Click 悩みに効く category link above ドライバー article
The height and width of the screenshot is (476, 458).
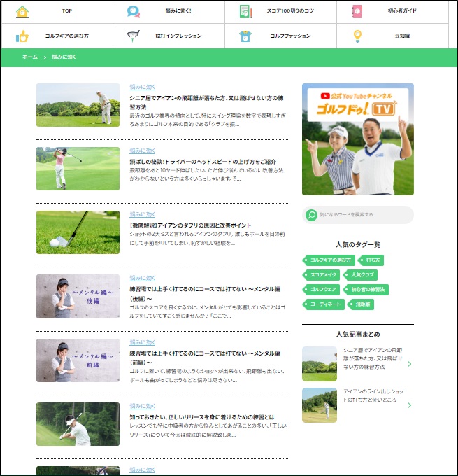(x=142, y=150)
